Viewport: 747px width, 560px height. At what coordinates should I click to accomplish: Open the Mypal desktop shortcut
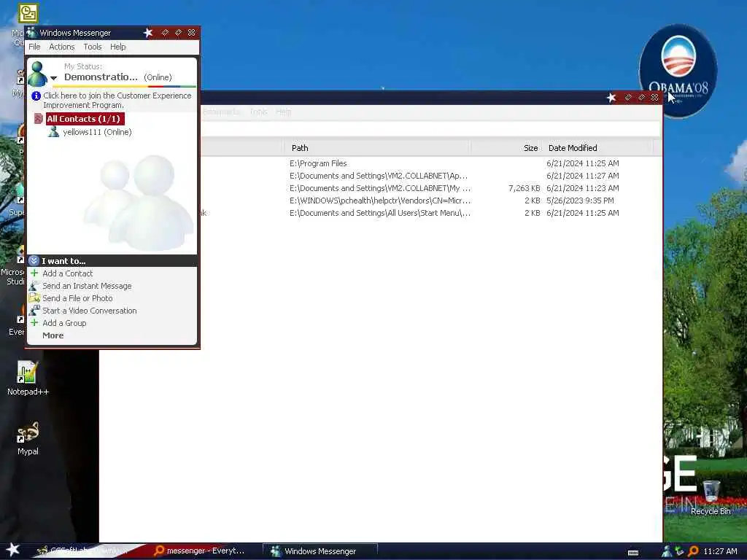(28, 438)
